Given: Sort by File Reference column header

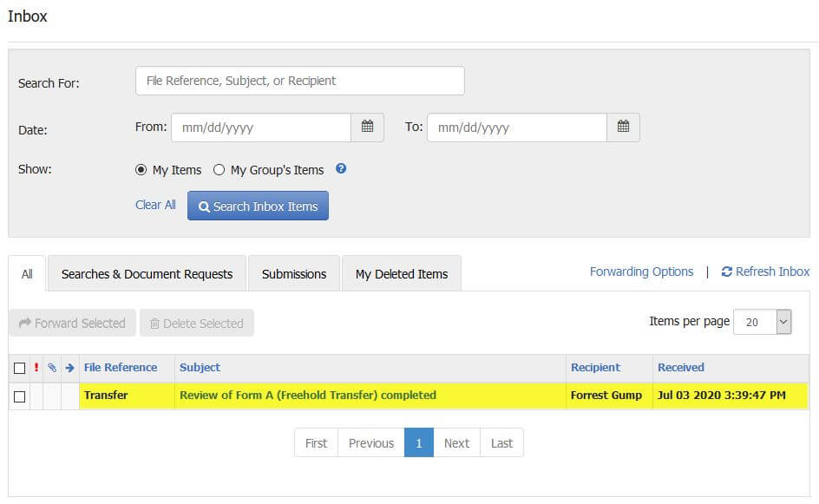Looking at the screenshot, I should [121, 367].
